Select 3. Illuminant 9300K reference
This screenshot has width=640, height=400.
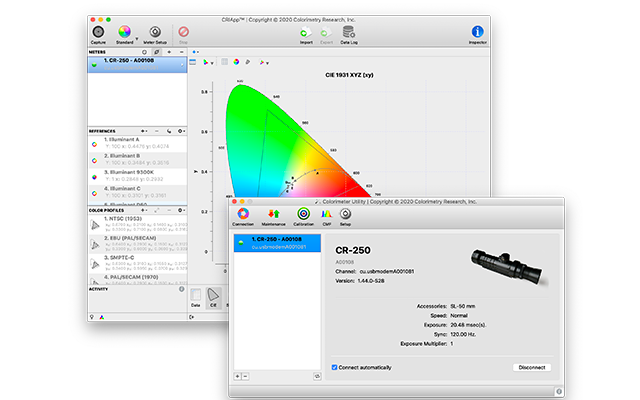point(138,176)
